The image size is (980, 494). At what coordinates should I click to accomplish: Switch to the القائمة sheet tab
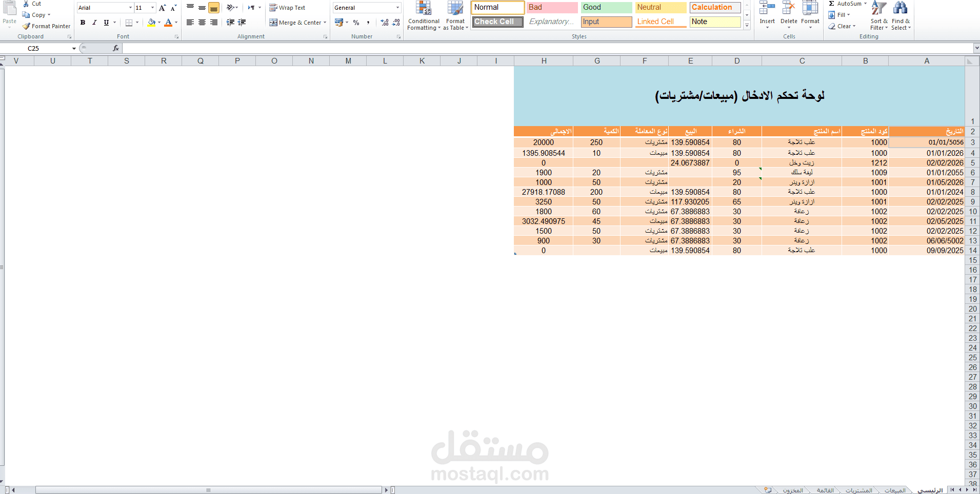pos(825,490)
